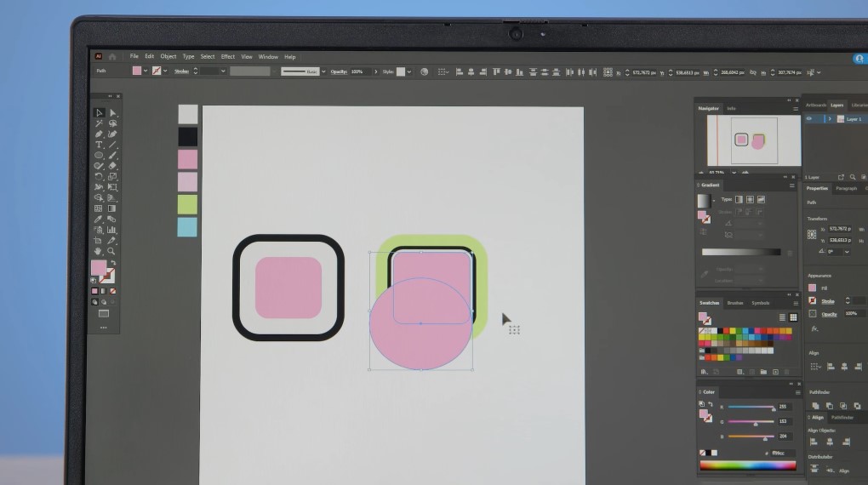The image size is (868, 485).
Task: Switch to the Symbols tab
Action: tap(761, 303)
